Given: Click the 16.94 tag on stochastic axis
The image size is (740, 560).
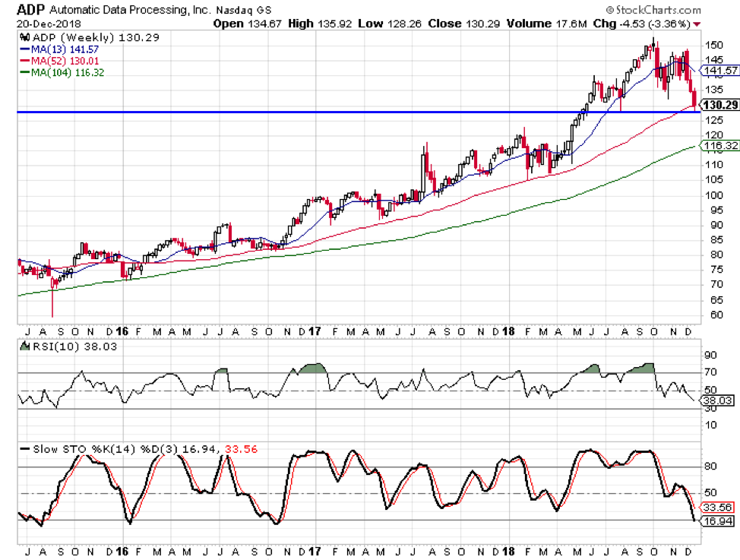Looking at the screenshot, I should click(717, 520).
